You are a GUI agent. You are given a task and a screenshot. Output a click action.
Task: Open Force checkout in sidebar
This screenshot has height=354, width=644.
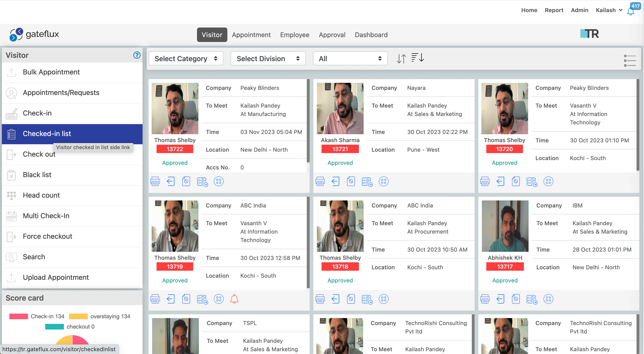click(x=72, y=236)
